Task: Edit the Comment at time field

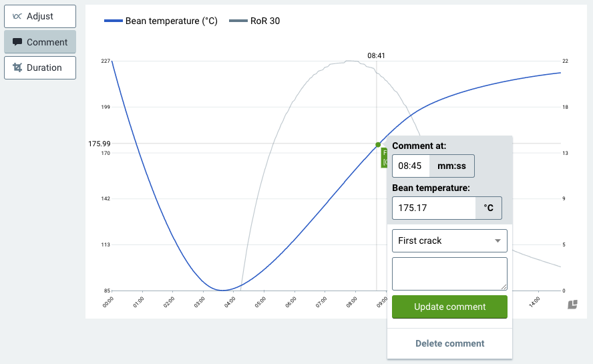Action: coord(410,166)
